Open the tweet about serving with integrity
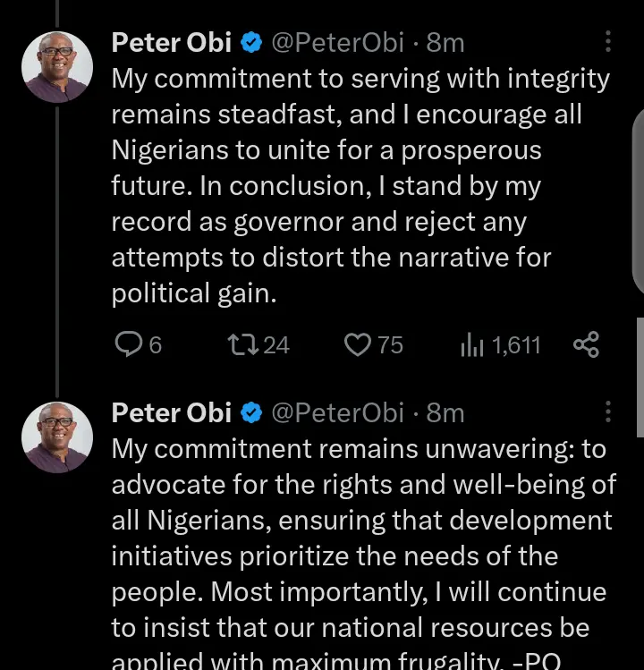Screen dimensions: 644x670 click(358, 184)
